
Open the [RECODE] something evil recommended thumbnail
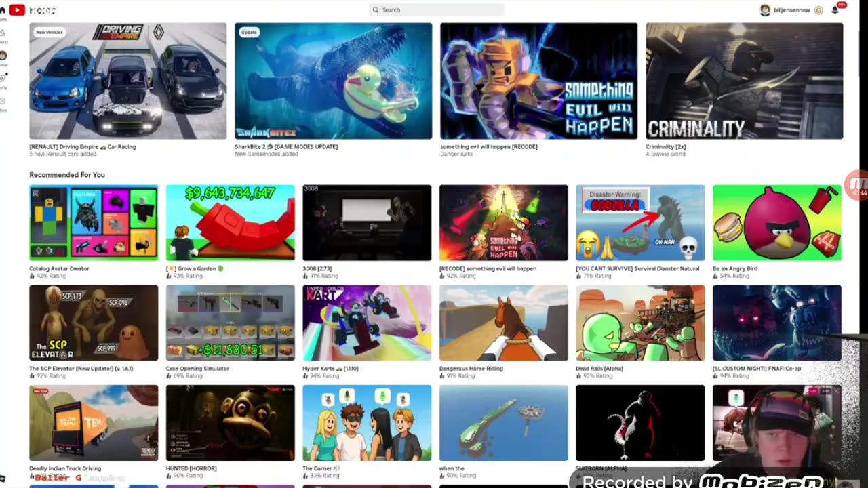504,223
